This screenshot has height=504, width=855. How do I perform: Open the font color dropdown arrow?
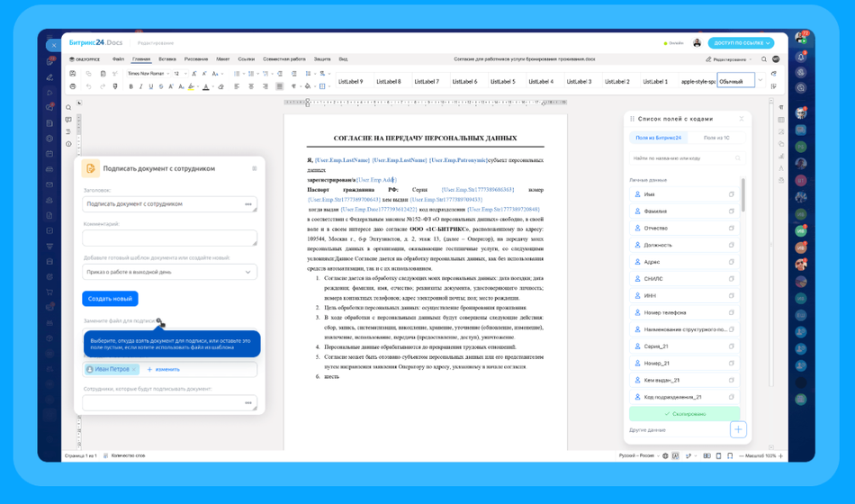point(212,87)
